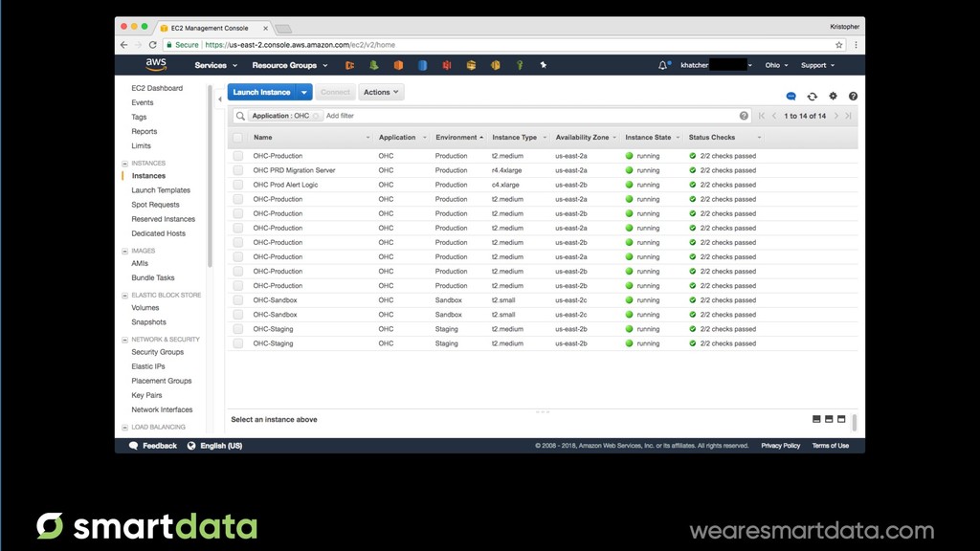Check the first OHC-Sandbox row checkbox

tap(238, 299)
